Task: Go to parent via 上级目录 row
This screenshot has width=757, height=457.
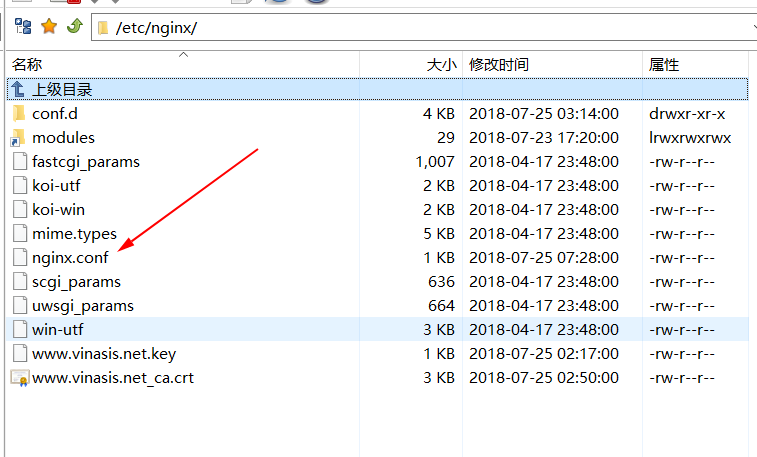Action: coord(378,89)
